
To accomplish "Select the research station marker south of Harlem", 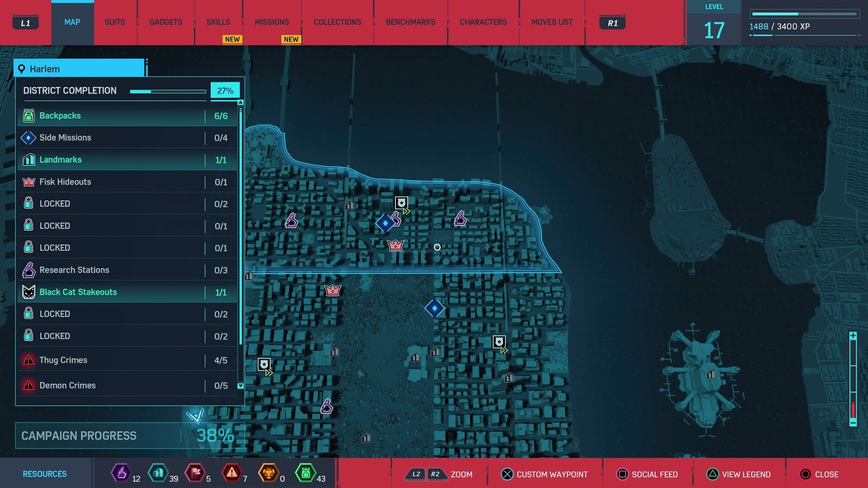I will 327,406.
